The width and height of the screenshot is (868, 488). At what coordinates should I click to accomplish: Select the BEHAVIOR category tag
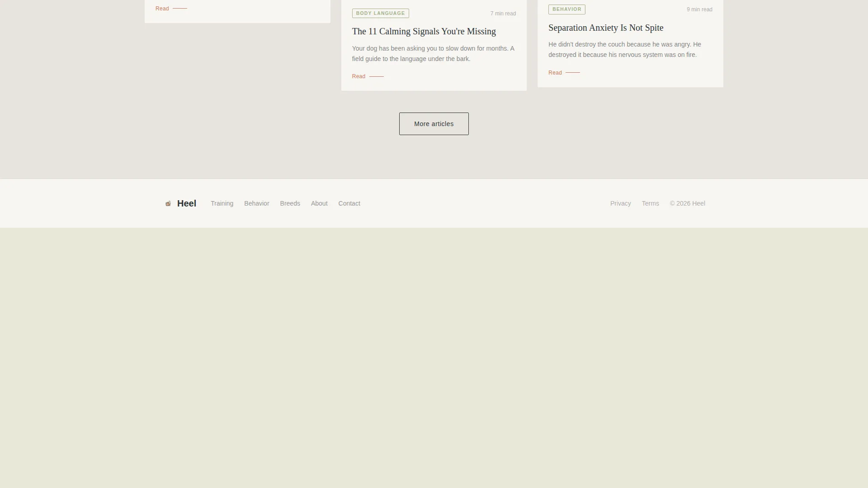click(566, 9)
